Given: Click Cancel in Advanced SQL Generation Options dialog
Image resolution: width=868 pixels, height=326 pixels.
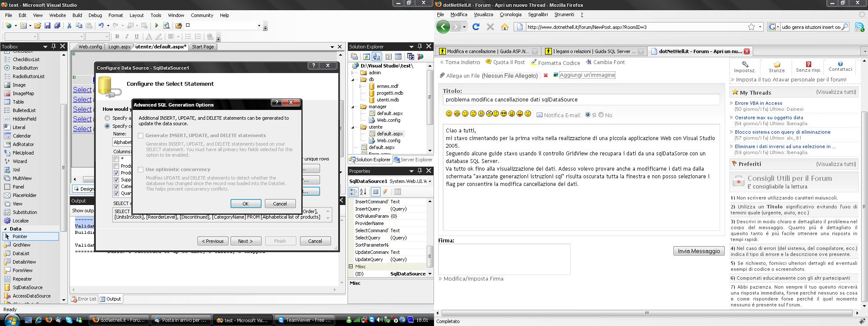Looking at the screenshot, I should click(280, 204).
